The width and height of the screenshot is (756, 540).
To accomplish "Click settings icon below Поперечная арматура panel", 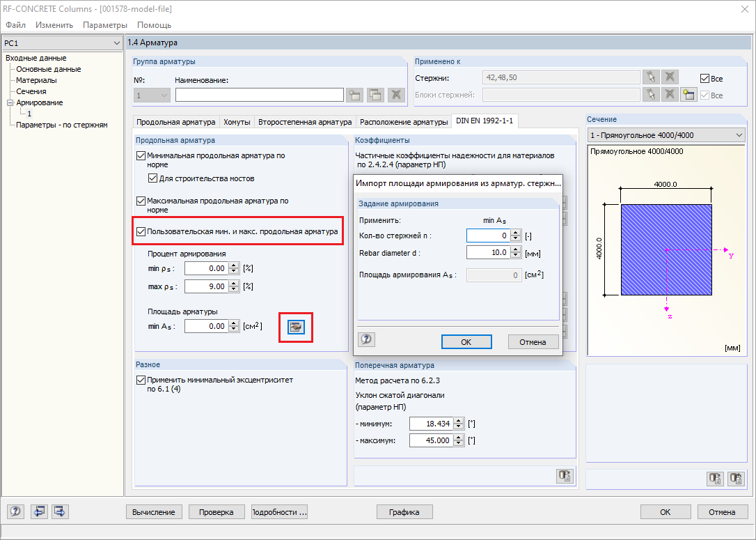I will [564, 476].
